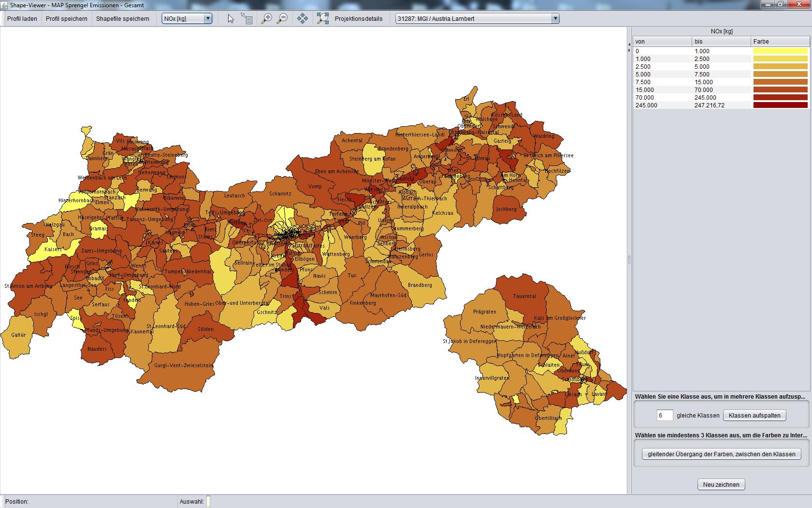Screen dimensions: 812x508
Task: Click Profil speichern in the toolbar
Action: tap(67, 19)
